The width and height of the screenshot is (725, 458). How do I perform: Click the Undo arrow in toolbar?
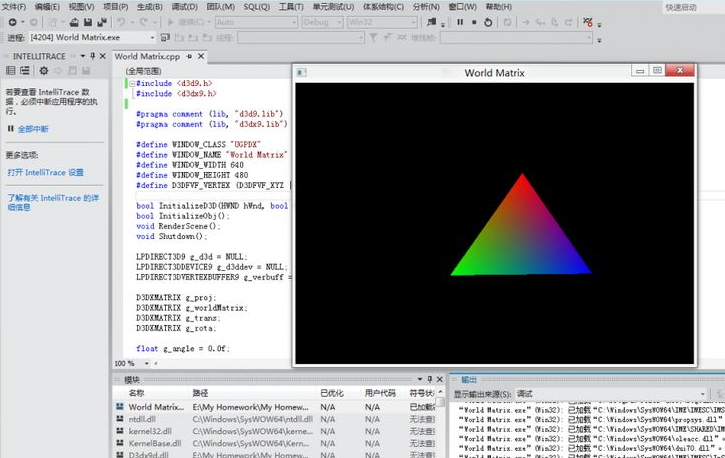click(122, 22)
